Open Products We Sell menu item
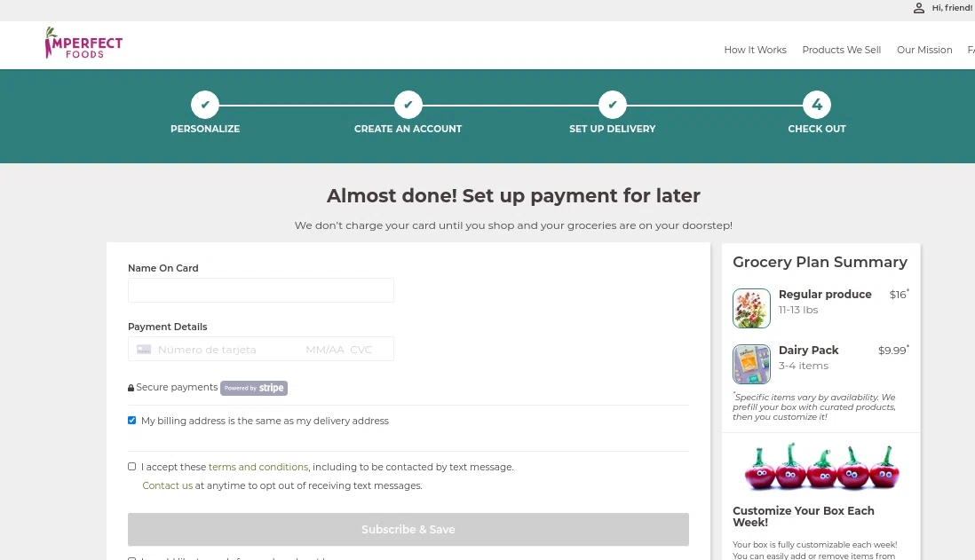This screenshot has height=560, width=975. click(841, 50)
